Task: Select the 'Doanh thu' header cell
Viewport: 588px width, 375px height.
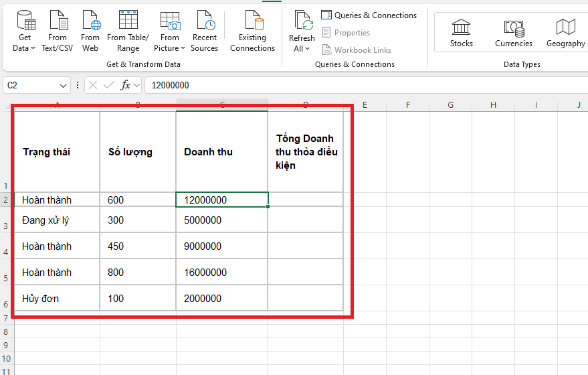Action: [x=222, y=152]
